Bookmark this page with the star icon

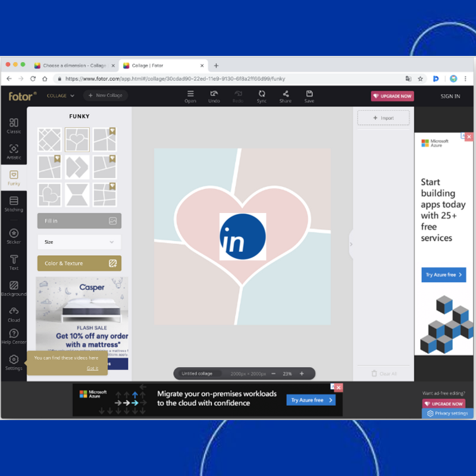coord(420,79)
